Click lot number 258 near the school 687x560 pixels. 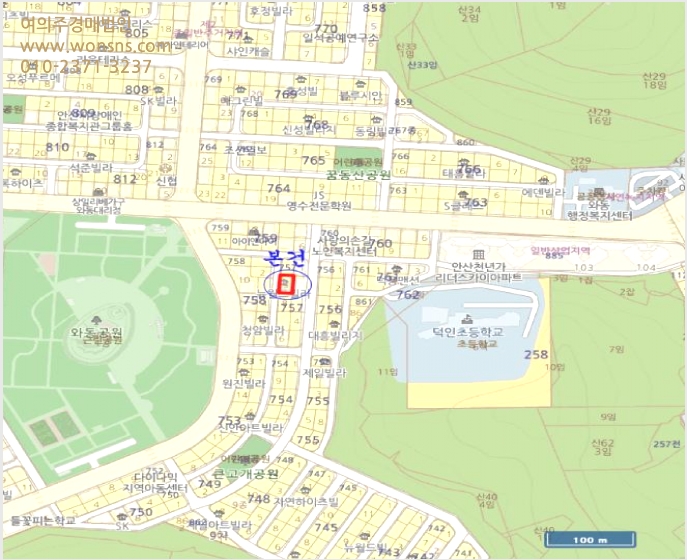(x=536, y=354)
